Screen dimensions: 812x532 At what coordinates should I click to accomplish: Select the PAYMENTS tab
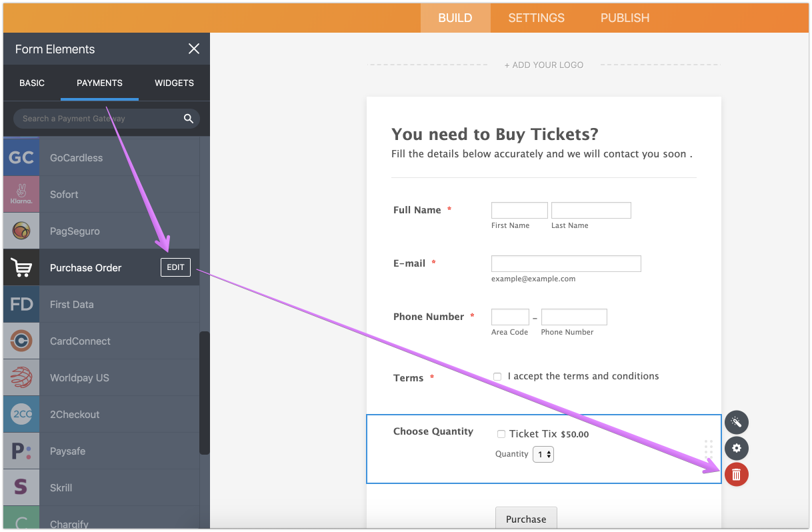click(99, 83)
